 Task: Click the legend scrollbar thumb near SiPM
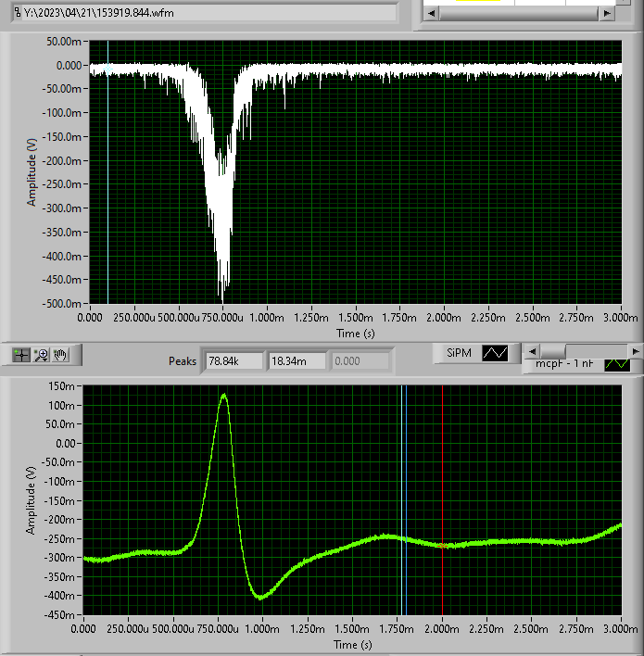[553, 351]
